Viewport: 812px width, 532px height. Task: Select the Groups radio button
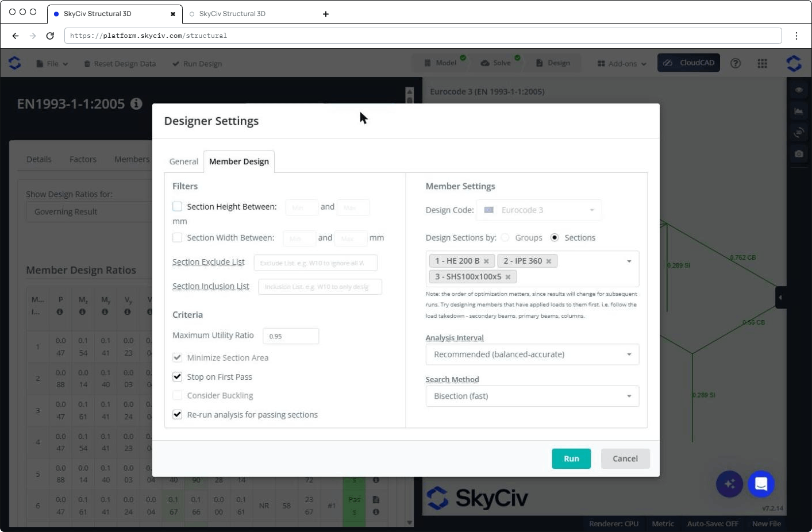[x=505, y=237]
